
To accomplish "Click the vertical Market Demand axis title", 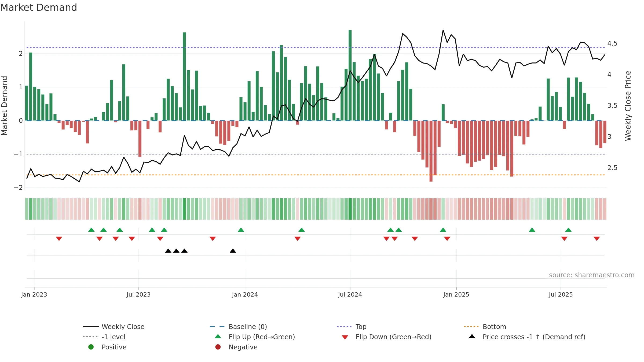I will [4, 106].
